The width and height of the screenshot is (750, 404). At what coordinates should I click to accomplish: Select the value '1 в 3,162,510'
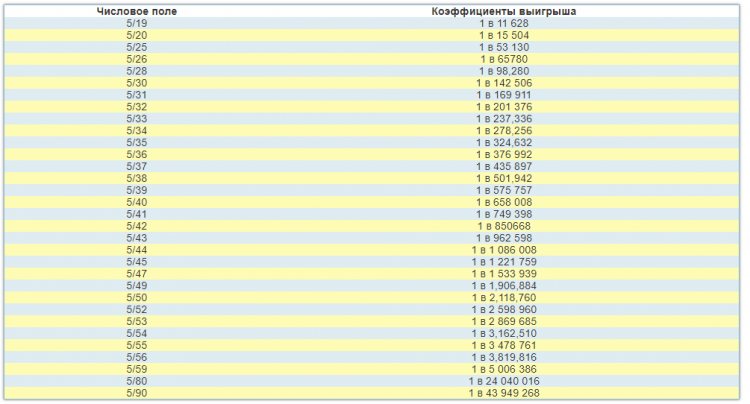pos(504,334)
